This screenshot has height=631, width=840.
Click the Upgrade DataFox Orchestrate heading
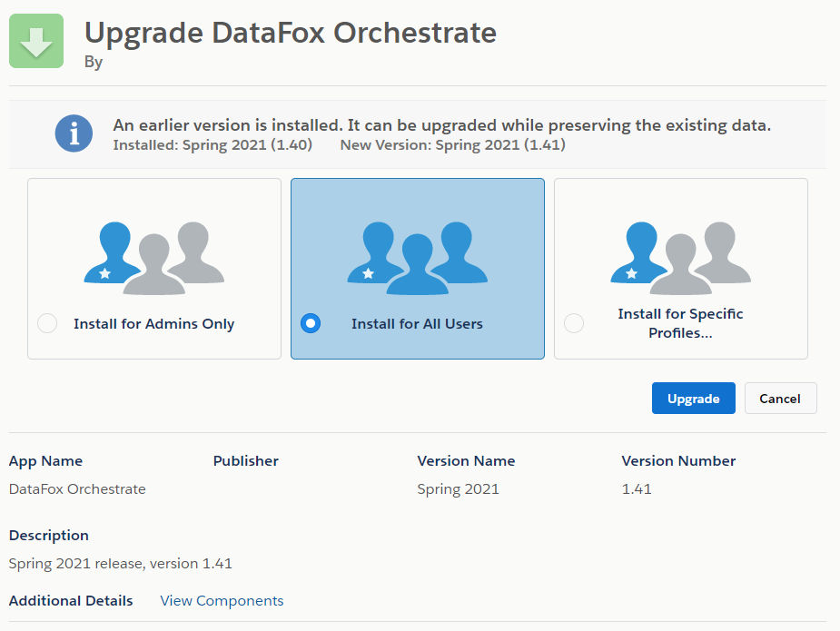pyautogui.click(x=291, y=33)
